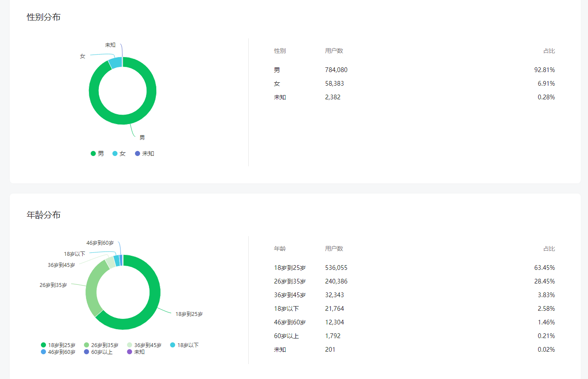
Task: Click the cyan 女 segment of gender donut
Action: pos(115,63)
